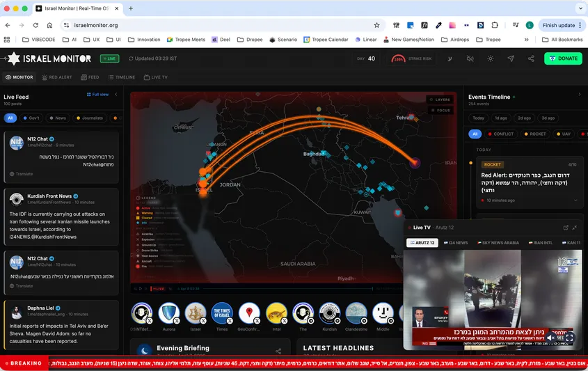Filter the Events Timeline to 3d ago
This screenshot has height=371, width=588.
(548, 118)
